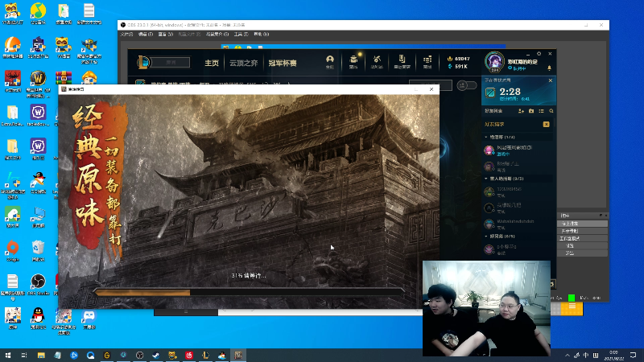Open the 冠军杯赛 tab

pos(283,64)
